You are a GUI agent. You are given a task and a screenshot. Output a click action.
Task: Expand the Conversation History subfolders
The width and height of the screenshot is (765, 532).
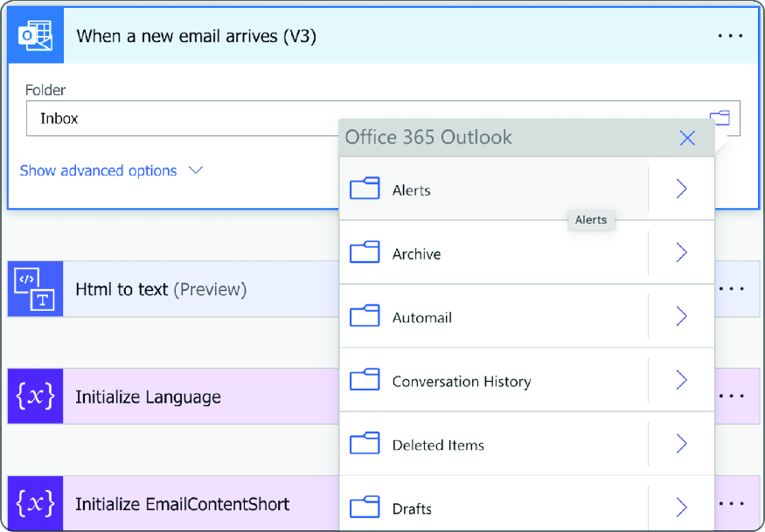(682, 380)
